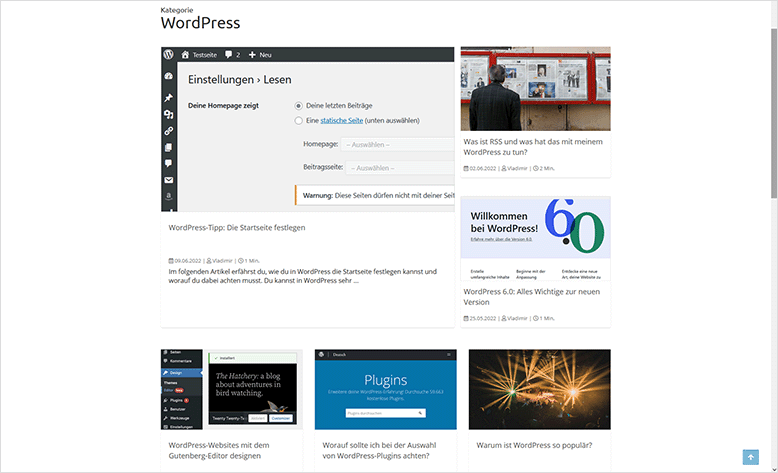Open post 'WordPress 6.0: Alles Wichtige zur neuen Version'
This screenshot has width=778, height=473.
click(531, 297)
